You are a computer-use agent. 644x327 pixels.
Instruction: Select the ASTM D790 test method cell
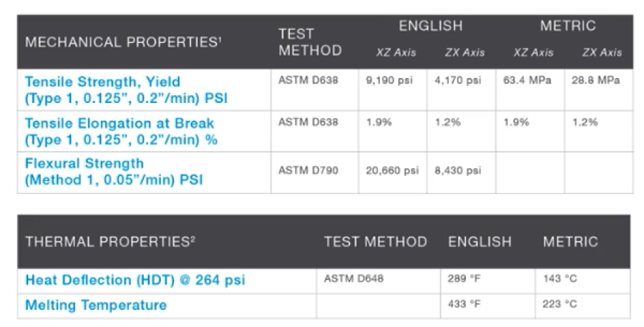pyautogui.click(x=308, y=170)
